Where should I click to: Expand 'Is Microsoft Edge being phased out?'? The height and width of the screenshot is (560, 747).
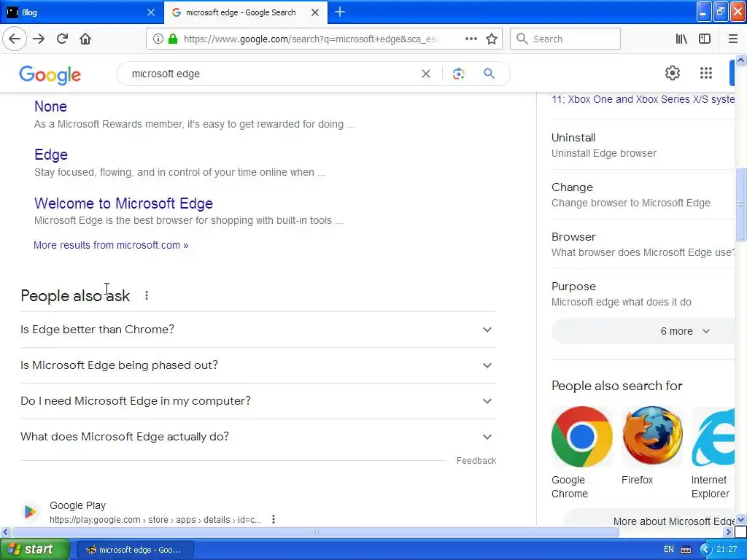pos(258,365)
